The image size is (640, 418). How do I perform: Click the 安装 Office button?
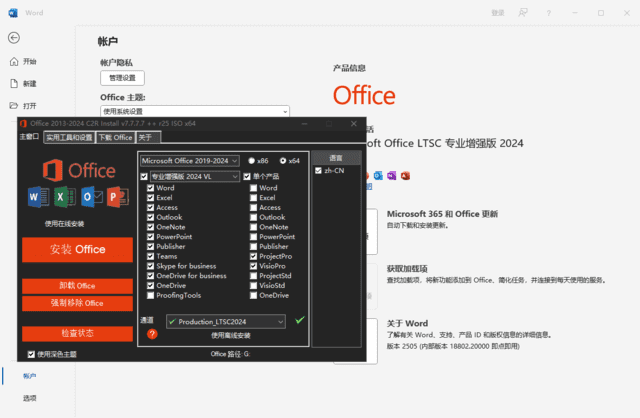[x=78, y=249]
